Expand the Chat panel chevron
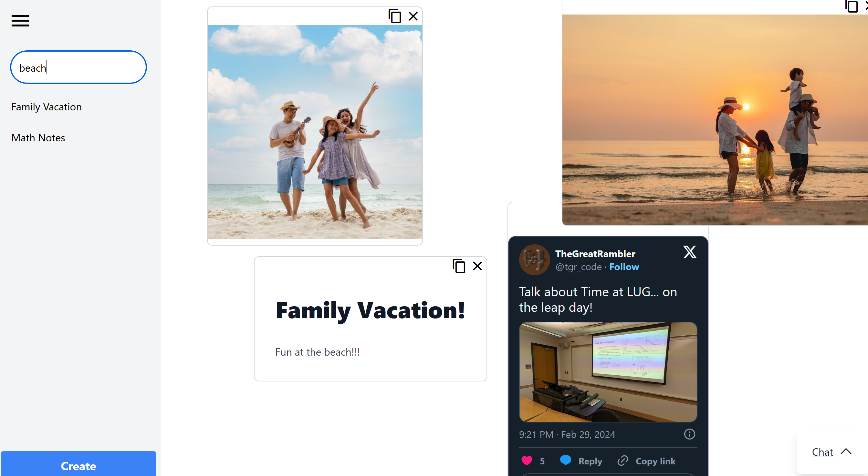The height and width of the screenshot is (476, 868). (846, 451)
